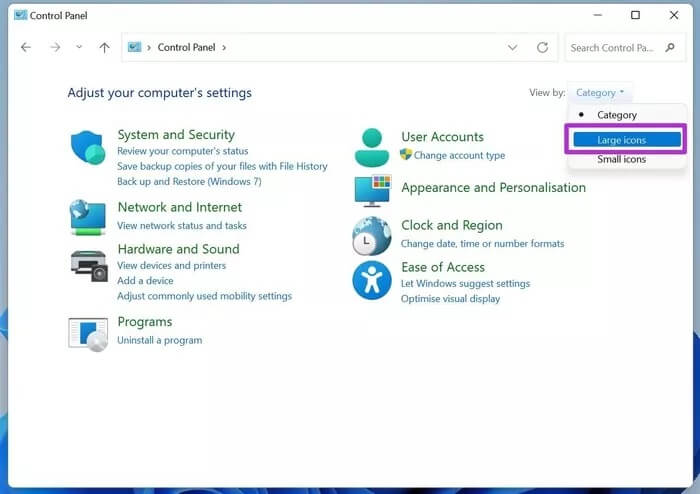The width and height of the screenshot is (700, 494).
Task: Open Hardware and Sound heading
Action: pos(179,249)
